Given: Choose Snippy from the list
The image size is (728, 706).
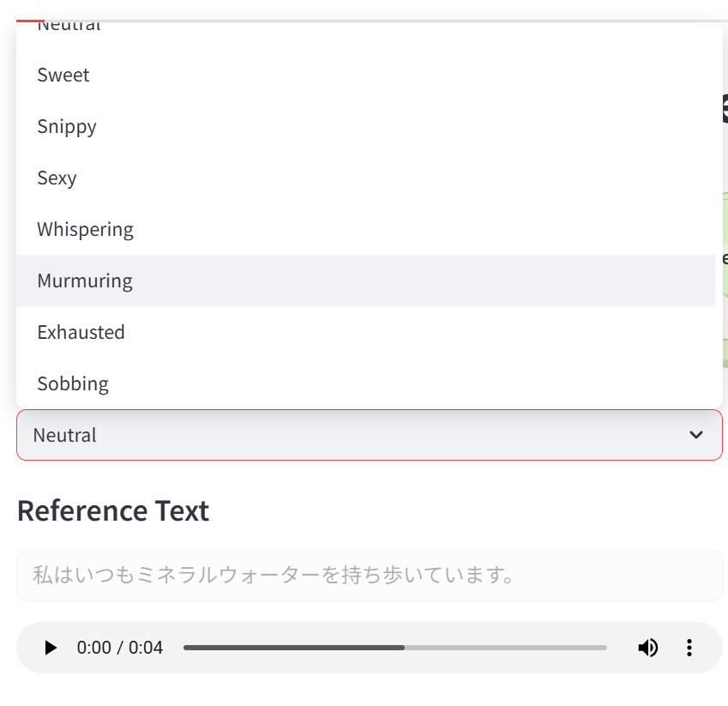Looking at the screenshot, I should coord(67,126).
